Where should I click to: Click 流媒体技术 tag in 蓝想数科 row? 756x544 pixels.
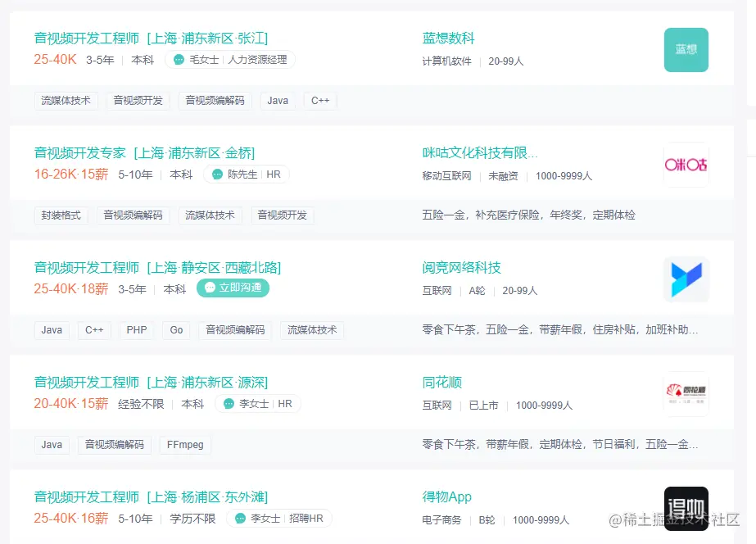[66, 101]
